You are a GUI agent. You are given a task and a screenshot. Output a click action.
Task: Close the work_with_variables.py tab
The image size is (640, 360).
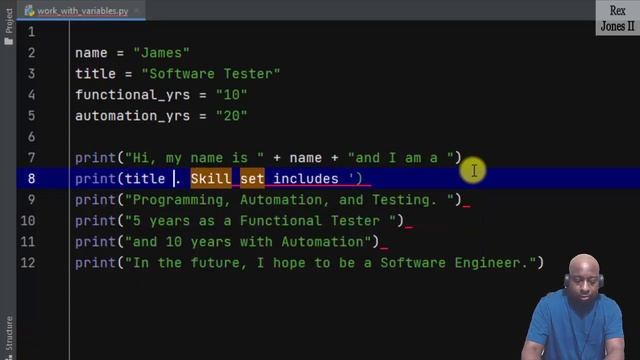coord(137,11)
